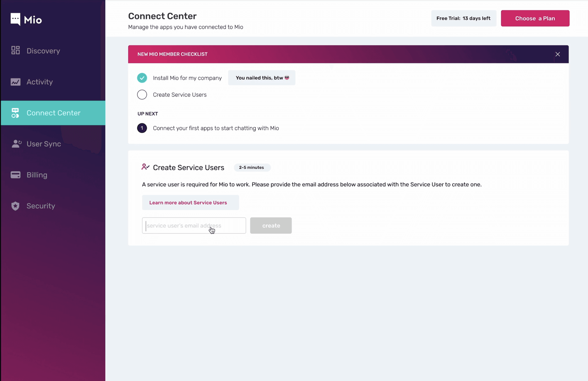Click the Create service user button
The image size is (588, 381).
point(271,225)
